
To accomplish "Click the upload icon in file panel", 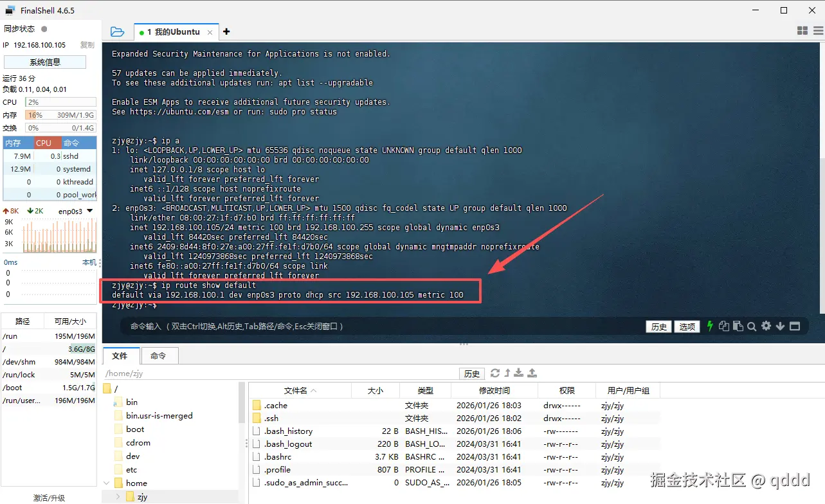I will [532, 373].
